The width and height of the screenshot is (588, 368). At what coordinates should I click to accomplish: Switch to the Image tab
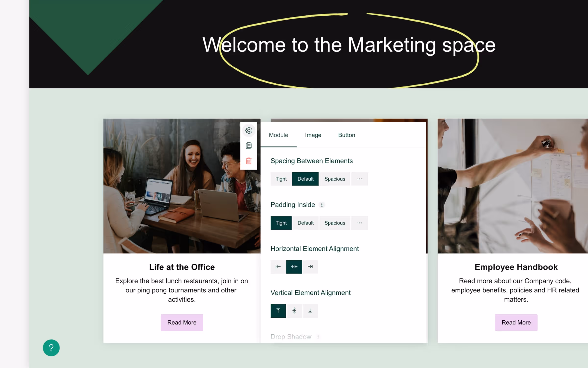(x=313, y=135)
